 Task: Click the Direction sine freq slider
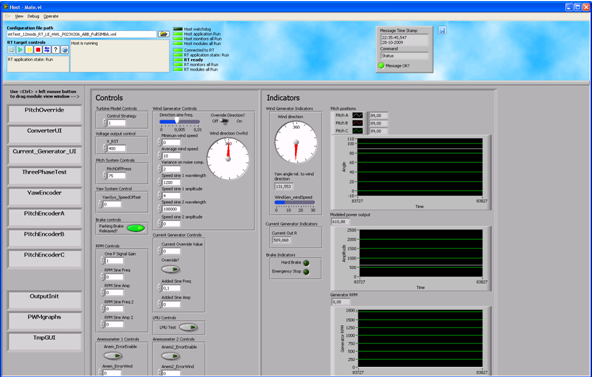tap(180, 122)
